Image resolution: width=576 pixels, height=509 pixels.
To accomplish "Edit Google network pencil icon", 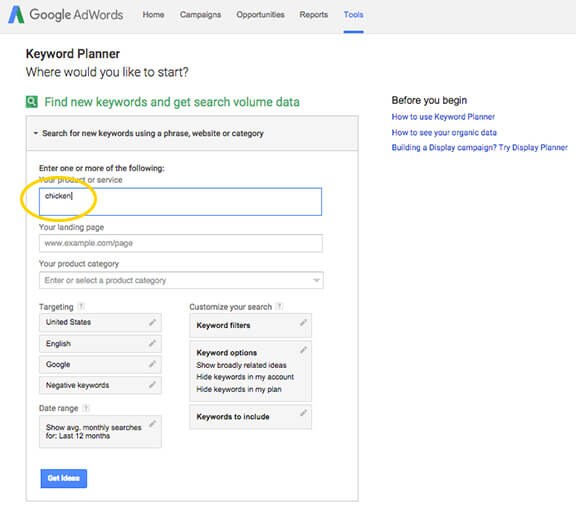I will click(152, 364).
